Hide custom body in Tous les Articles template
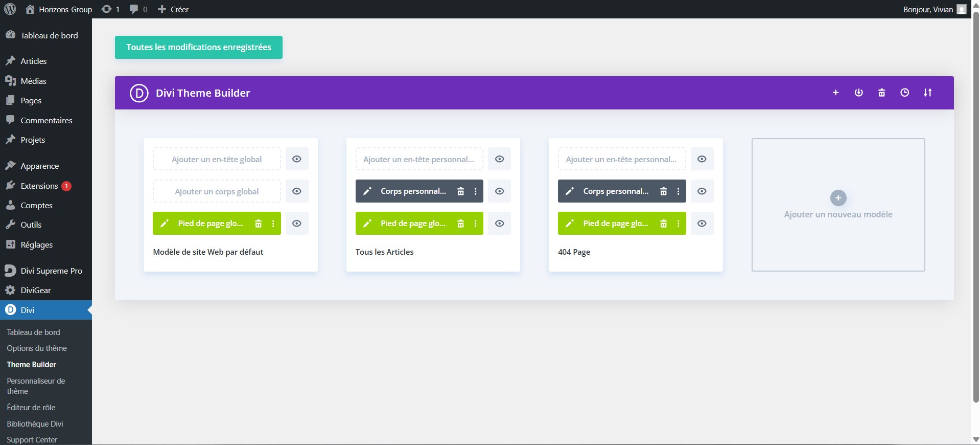Viewport: 980px width, 445px height. (x=499, y=191)
